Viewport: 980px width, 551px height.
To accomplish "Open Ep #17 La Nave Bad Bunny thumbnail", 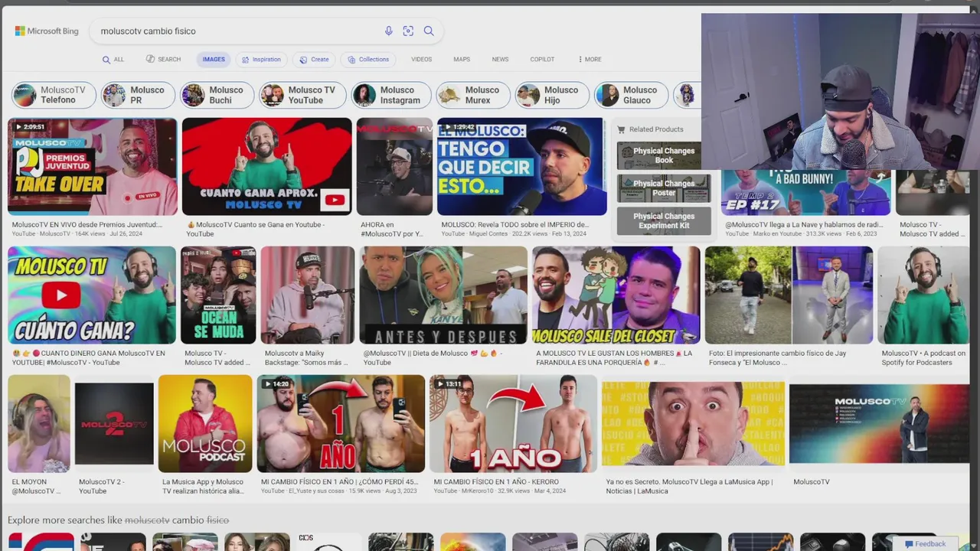I will point(806,193).
